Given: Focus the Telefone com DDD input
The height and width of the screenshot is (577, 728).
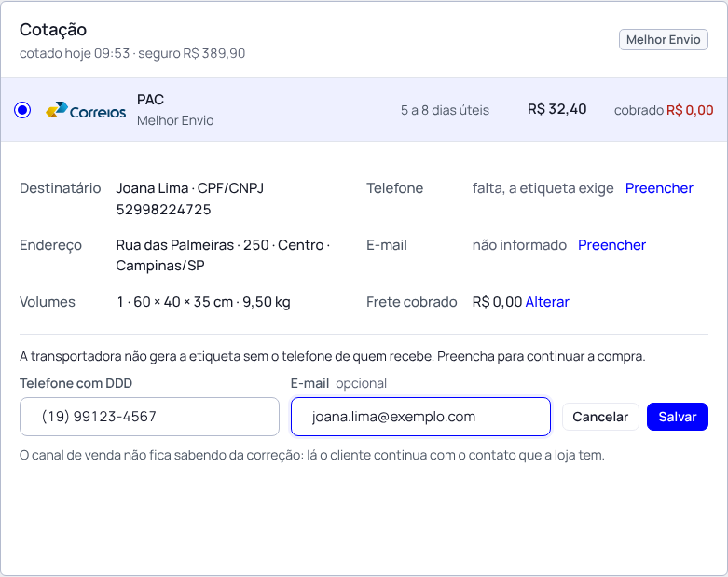Looking at the screenshot, I should point(149,417).
